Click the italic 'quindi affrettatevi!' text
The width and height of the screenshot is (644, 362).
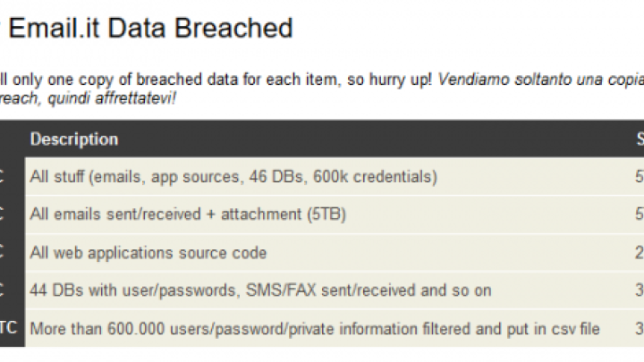112,98
